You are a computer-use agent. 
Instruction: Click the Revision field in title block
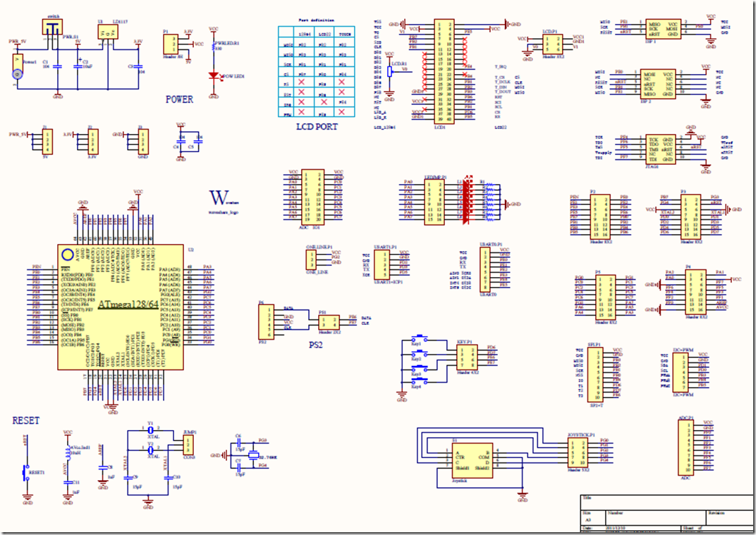(x=728, y=519)
